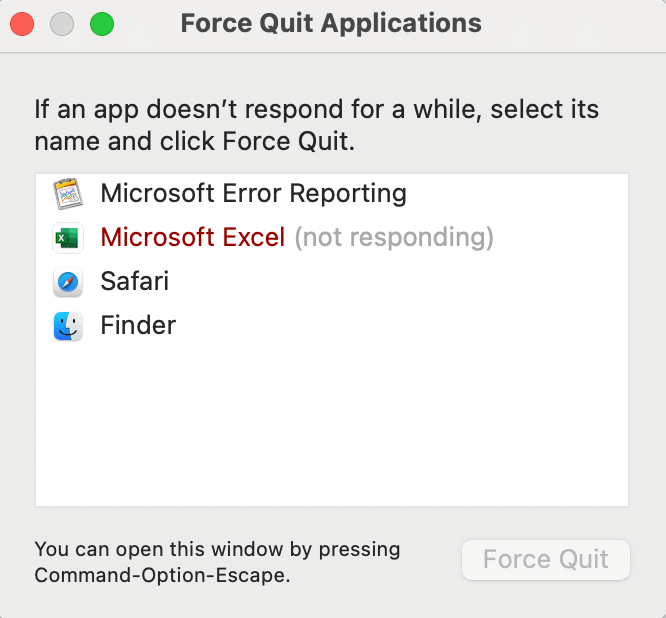Select the Safari name in the list
Image resolution: width=666 pixels, height=618 pixels.
pyautogui.click(x=135, y=281)
